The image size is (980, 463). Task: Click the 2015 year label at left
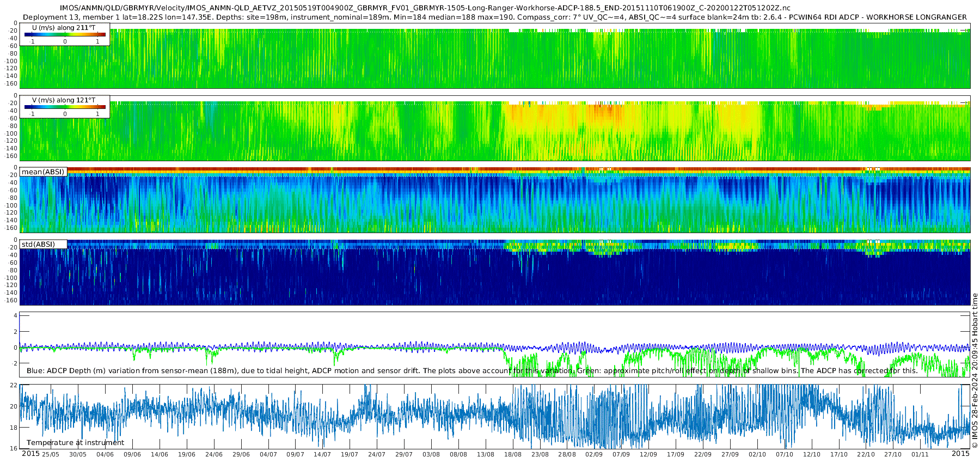point(30,453)
